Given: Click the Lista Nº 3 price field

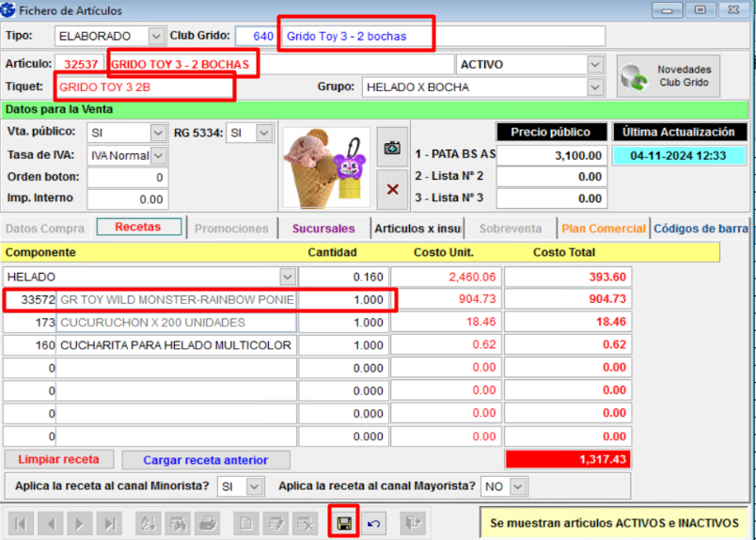Looking at the screenshot, I should tap(552, 199).
